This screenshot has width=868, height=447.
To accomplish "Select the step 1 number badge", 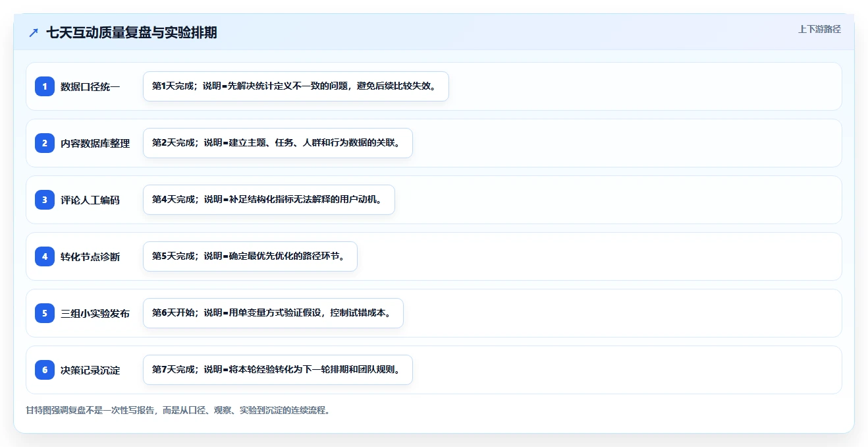I will tap(45, 86).
